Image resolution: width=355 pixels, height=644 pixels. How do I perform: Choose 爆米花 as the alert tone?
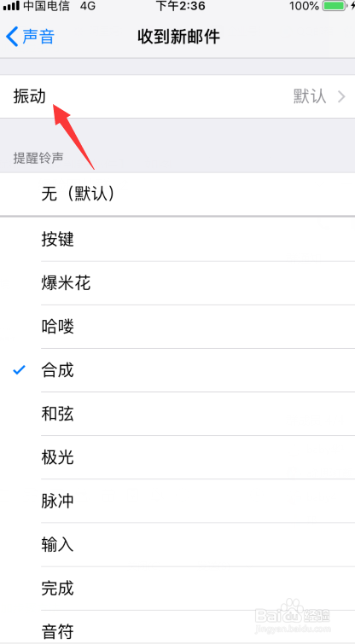coord(177,283)
